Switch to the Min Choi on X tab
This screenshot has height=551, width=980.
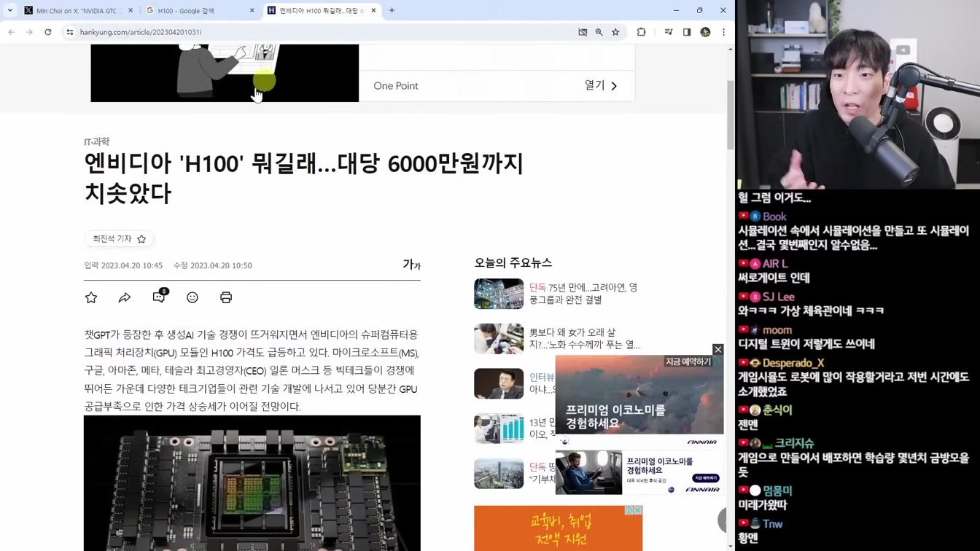click(78, 11)
